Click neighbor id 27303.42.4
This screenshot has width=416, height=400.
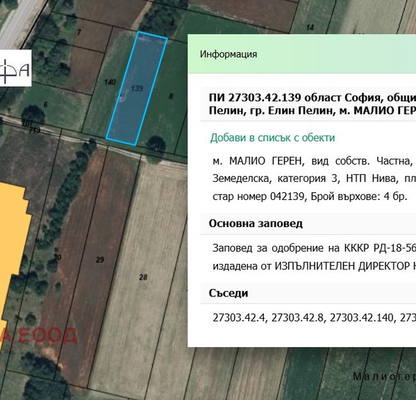pyautogui.click(x=239, y=318)
